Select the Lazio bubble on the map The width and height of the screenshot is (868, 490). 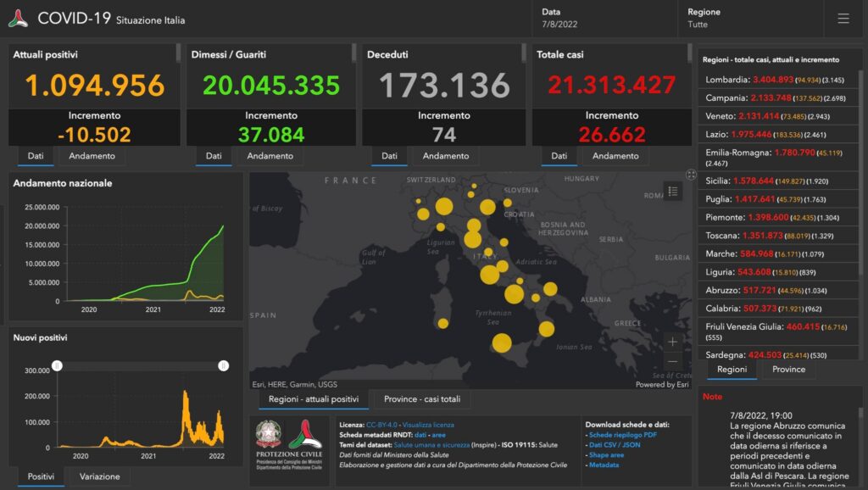coord(489,275)
